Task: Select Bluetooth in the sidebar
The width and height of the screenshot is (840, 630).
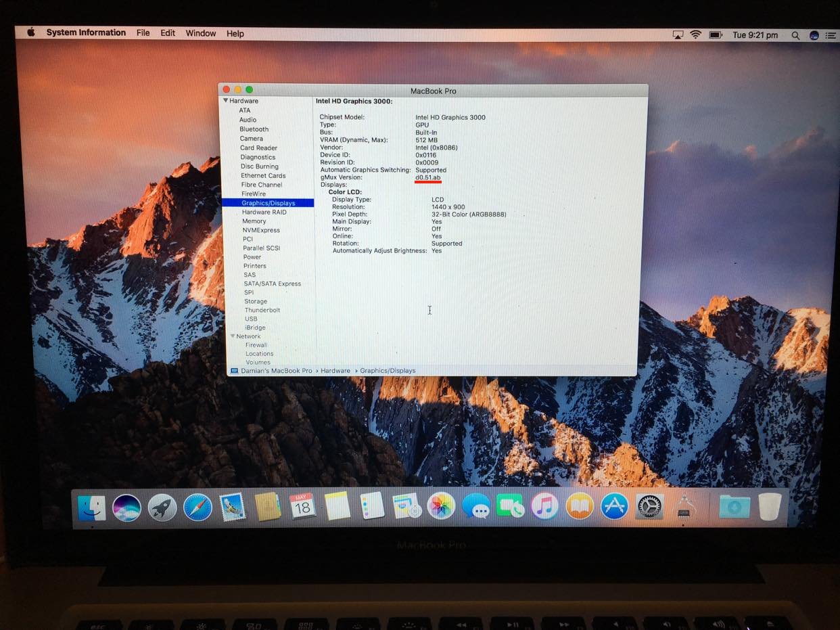Action: (254, 129)
